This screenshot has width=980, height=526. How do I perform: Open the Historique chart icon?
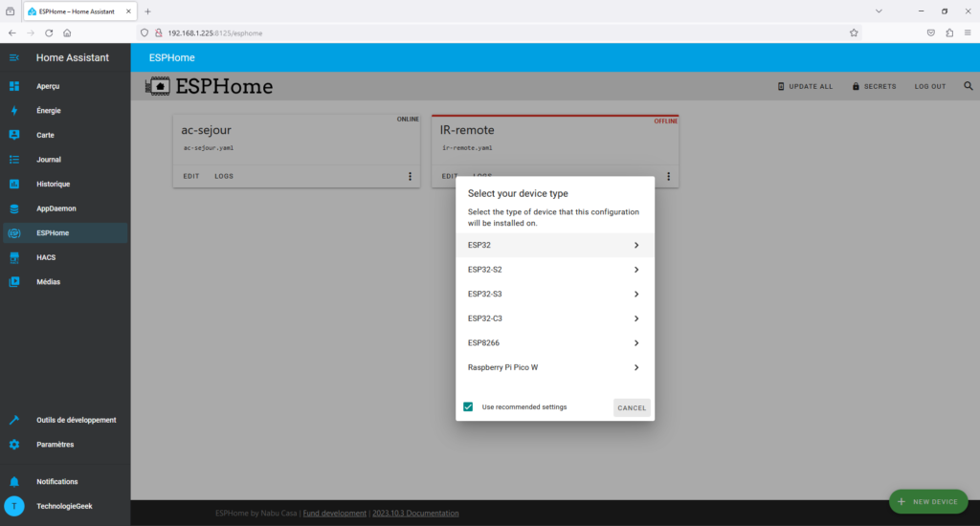point(14,184)
